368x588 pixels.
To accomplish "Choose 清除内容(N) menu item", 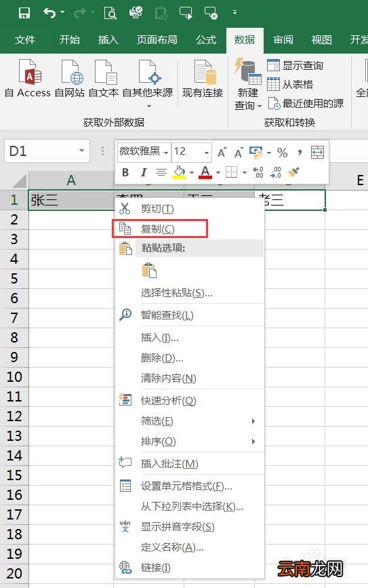I will coord(189,378).
